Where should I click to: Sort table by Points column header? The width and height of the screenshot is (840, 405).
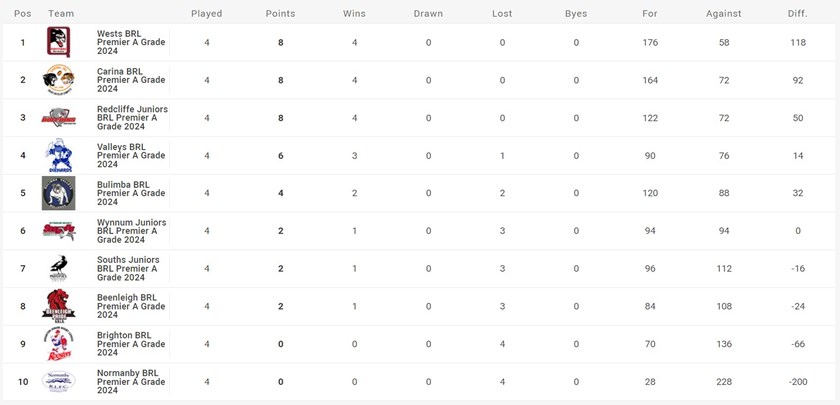pyautogui.click(x=280, y=14)
